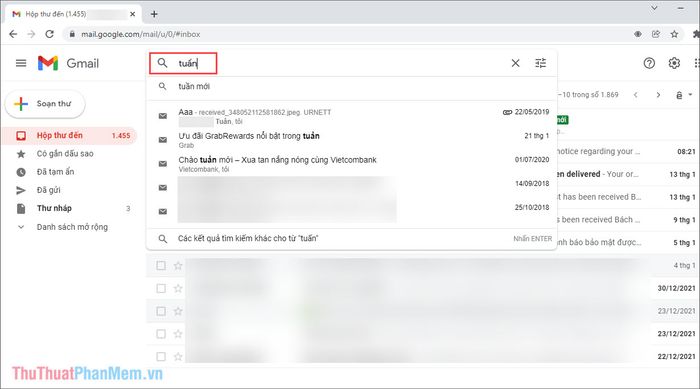This screenshot has width=700, height=389.
Task: Open the input tools dropdown arrow
Action: pyautogui.click(x=690, y=95)
